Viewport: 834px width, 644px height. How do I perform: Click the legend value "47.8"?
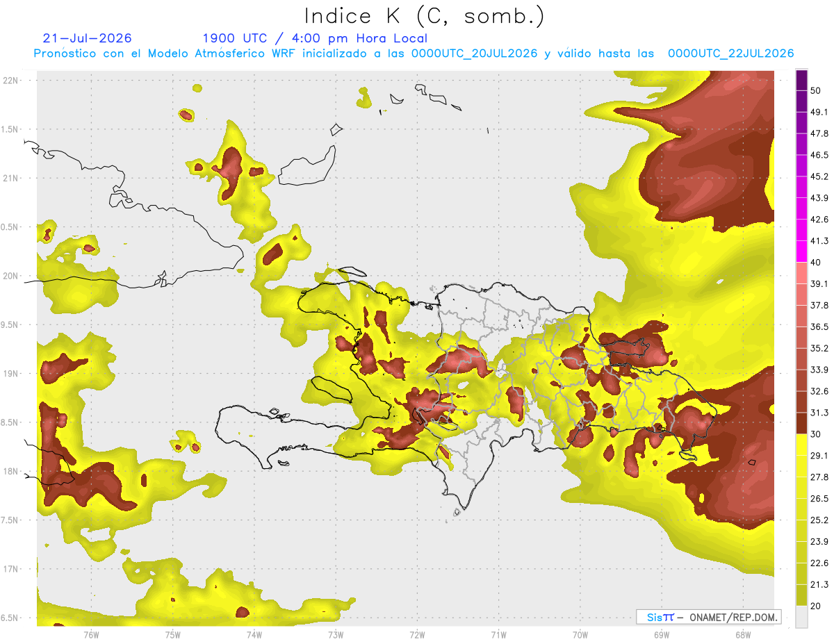click(820, 134)
